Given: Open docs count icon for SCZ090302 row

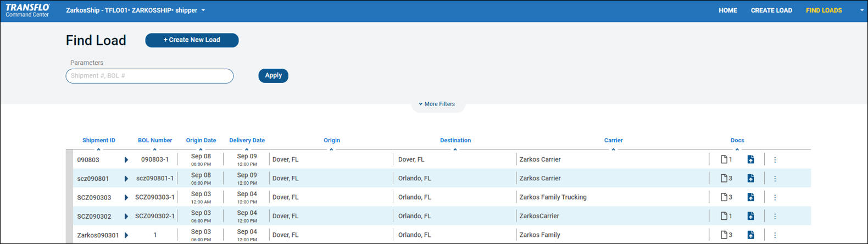Looking at the screenshot, I should [x=726, y=216].
